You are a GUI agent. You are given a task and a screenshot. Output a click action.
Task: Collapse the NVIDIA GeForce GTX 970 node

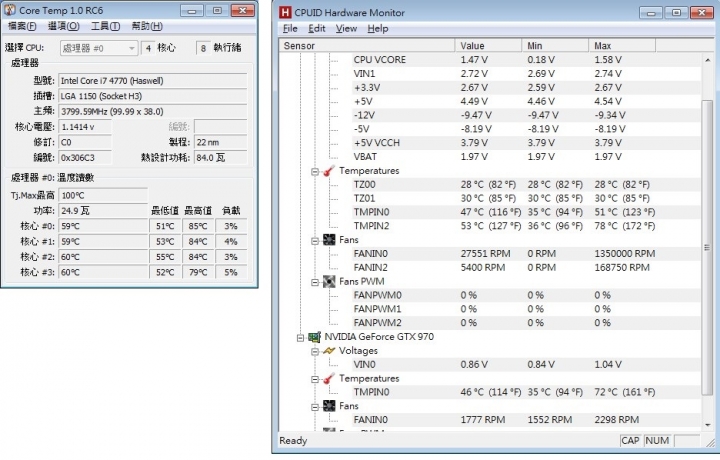tap(300, 338)
